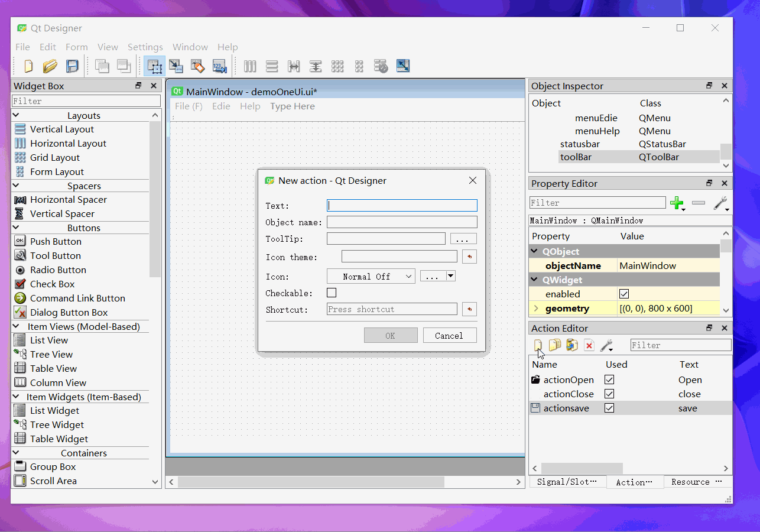The width and height of the screenshot is (760, 532).
Task: Select the Edit Tab Order mode icon
Action: click(219, 66)
